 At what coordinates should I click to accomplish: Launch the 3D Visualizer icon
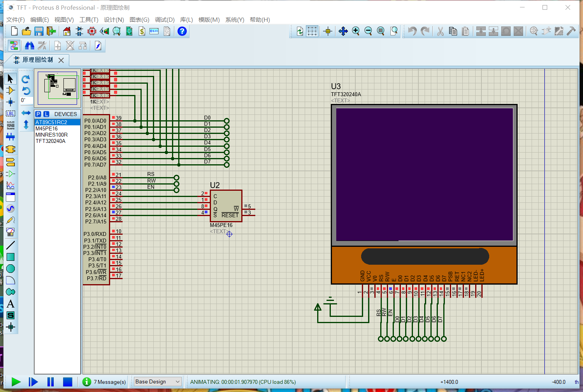[104, 31]
